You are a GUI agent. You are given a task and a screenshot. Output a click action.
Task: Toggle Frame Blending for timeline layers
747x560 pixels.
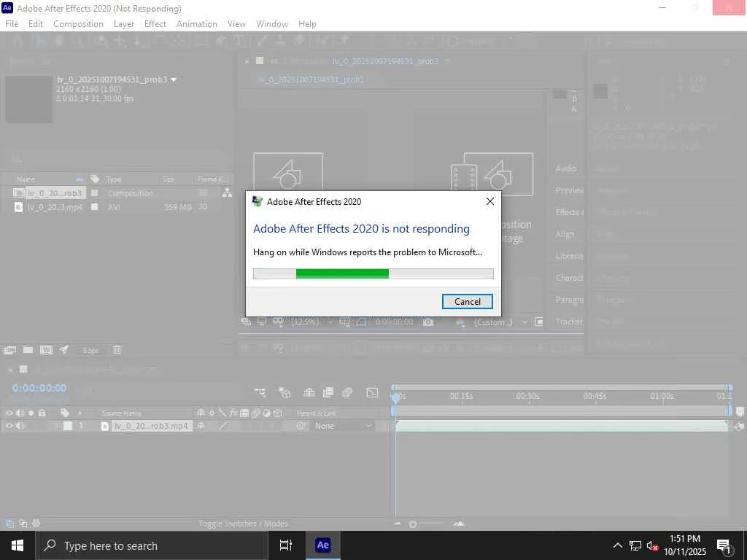pyautogui.click(x=328, y=392)
